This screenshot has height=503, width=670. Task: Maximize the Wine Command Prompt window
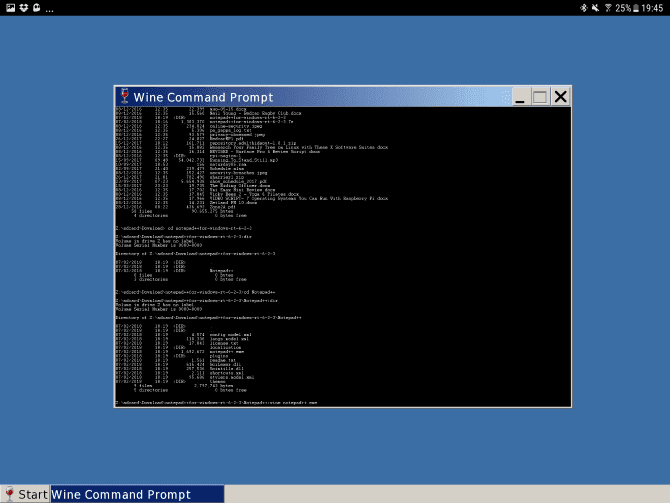(x=540, y=97)
